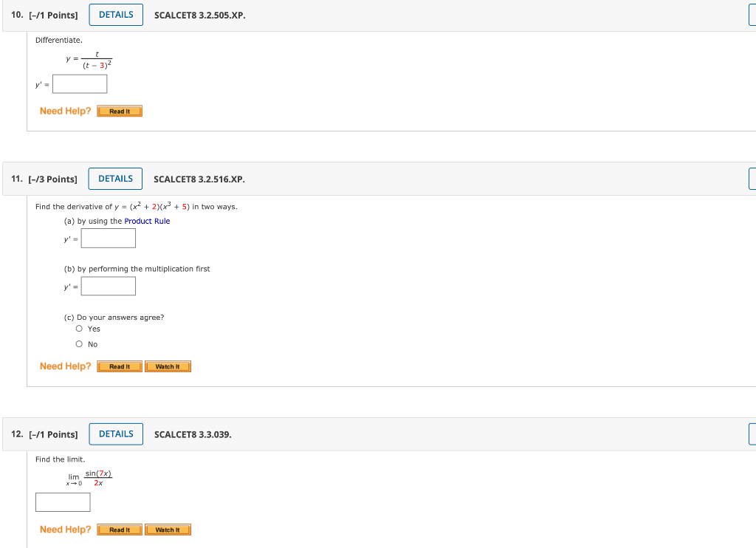Select the Yes radio button for part (c)
756x548 pixels.
[79, 329]
